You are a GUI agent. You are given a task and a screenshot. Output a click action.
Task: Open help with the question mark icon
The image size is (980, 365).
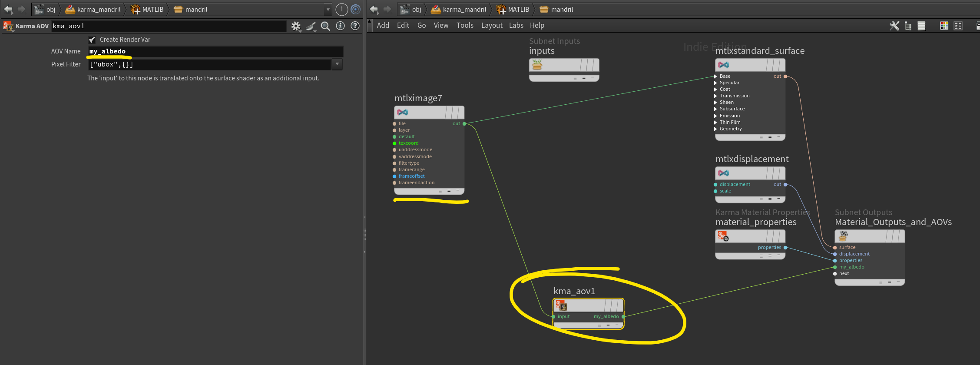(x=355, y=26)
